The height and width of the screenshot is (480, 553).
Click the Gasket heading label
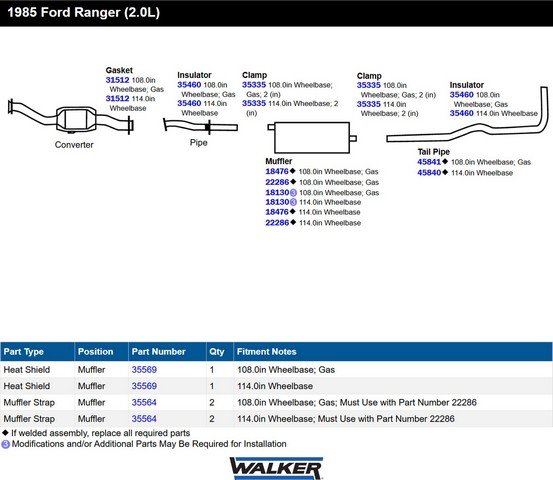119,70
